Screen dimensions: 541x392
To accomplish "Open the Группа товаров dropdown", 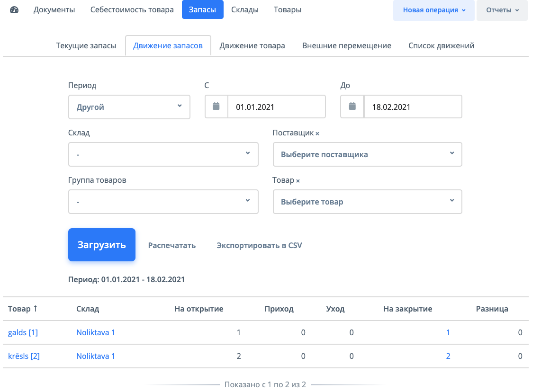I will coord(163,202).
